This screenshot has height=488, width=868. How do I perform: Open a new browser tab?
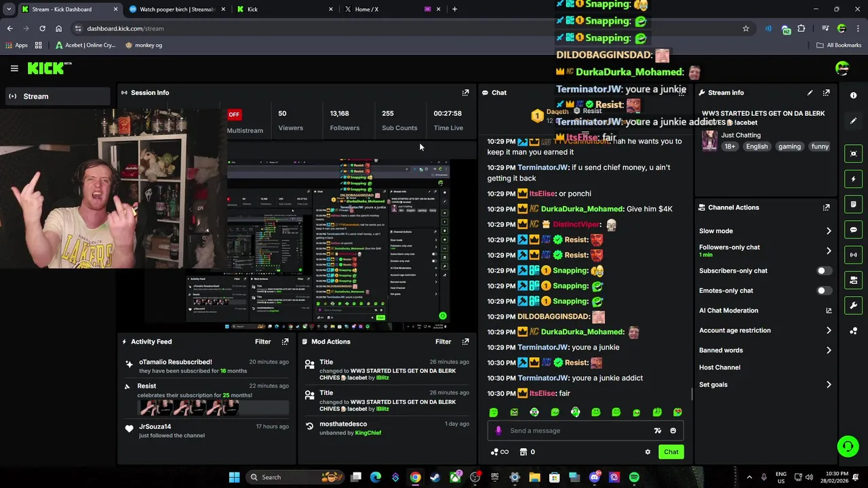point(454,9)
